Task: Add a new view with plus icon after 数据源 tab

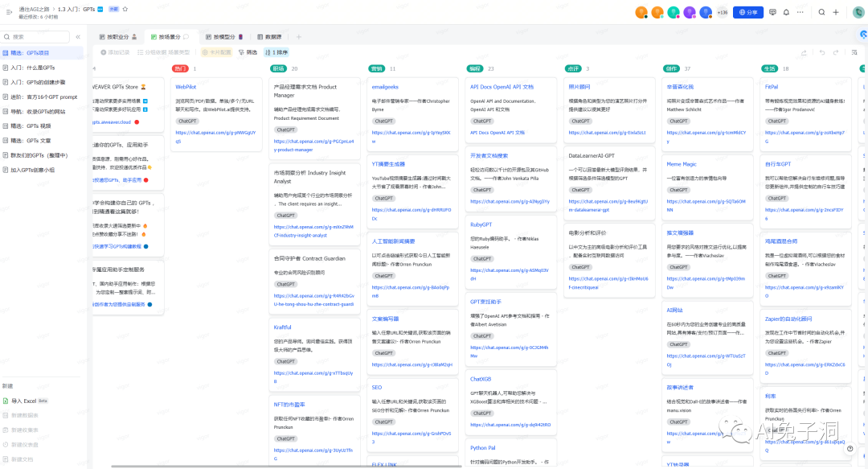Action: click(298, 36)
